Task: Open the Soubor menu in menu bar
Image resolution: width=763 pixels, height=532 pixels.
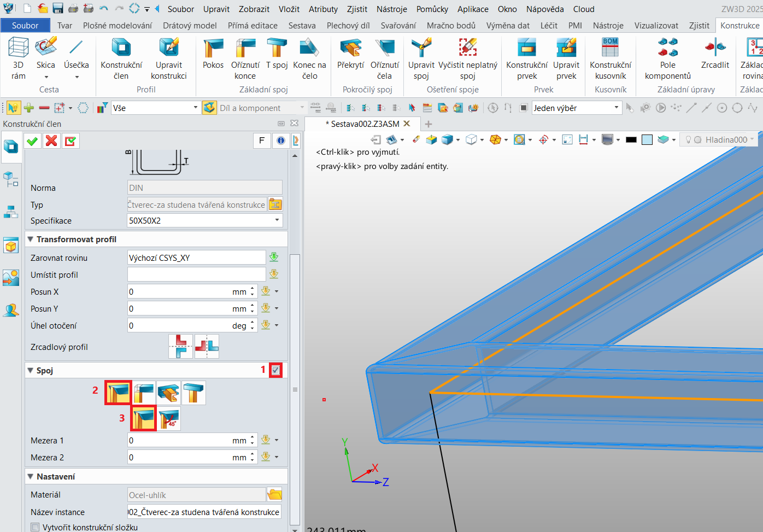Action: coord(181,9)
